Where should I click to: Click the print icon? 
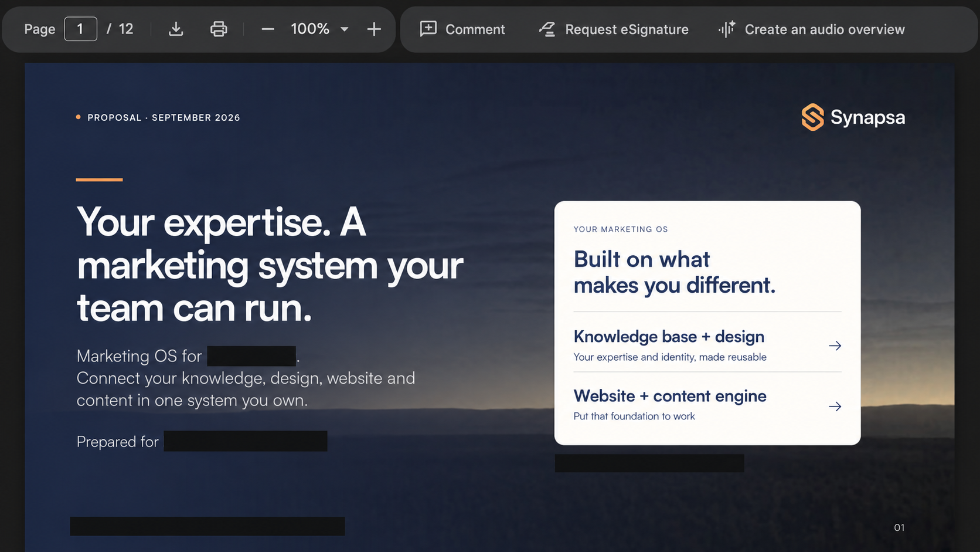[x=219, y=29]
